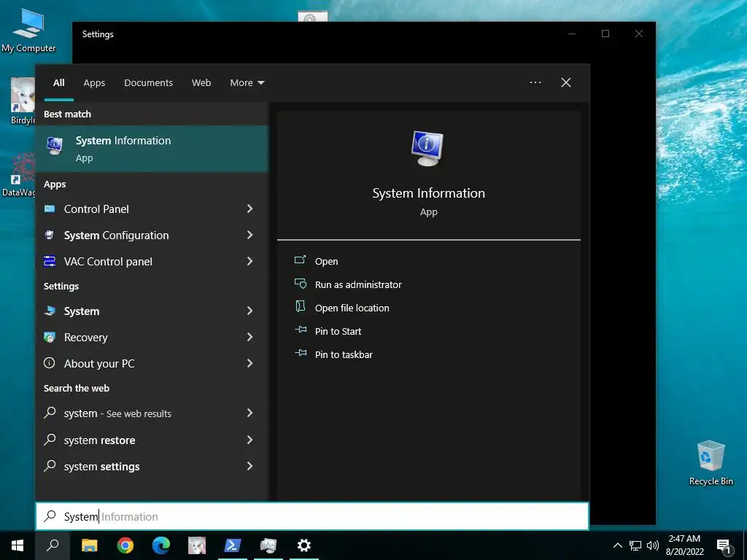Click the Control Panel app icon
This screenshot has width=747, height=560.
50,209
